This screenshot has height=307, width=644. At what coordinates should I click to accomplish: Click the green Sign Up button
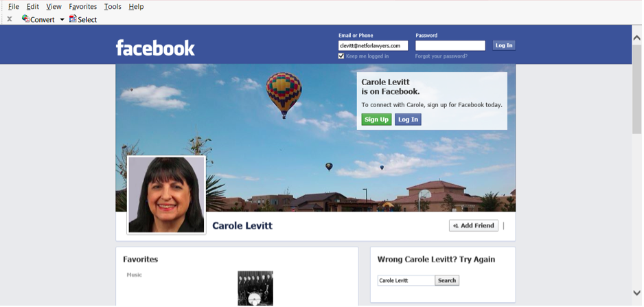coord(376,120)
